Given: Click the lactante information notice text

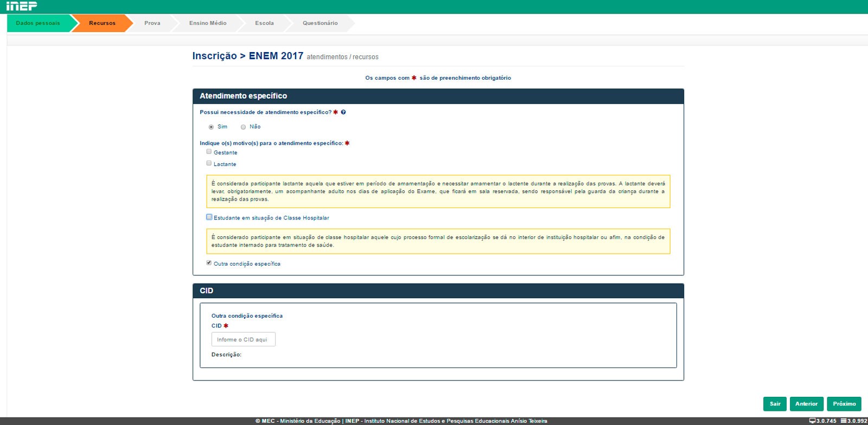Looking at the screenshot, I should [438, 191].
